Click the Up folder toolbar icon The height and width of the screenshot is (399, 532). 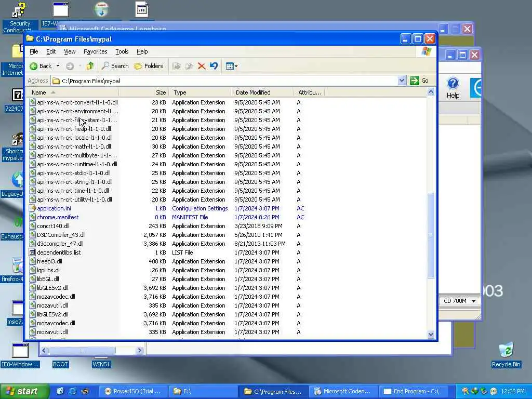90,66
